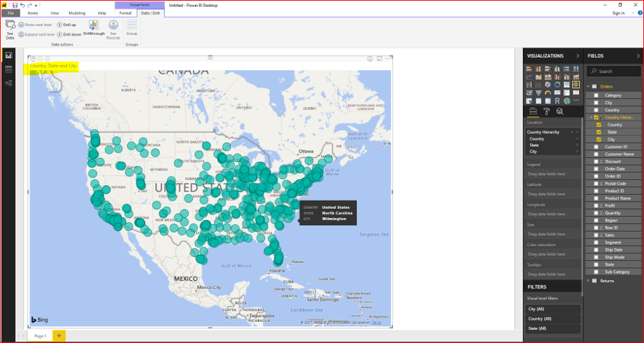Select the Scatter chart visualization
The height and width of the screenshot is (343, 644).
[x=539, y=85]
